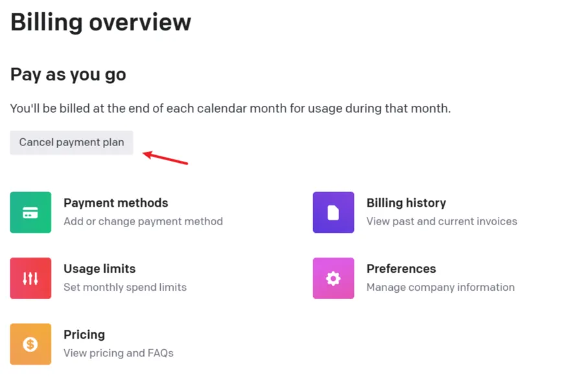Open the orange Pricing dollar icon
This screenshot has height=381, width=588.
30,344
